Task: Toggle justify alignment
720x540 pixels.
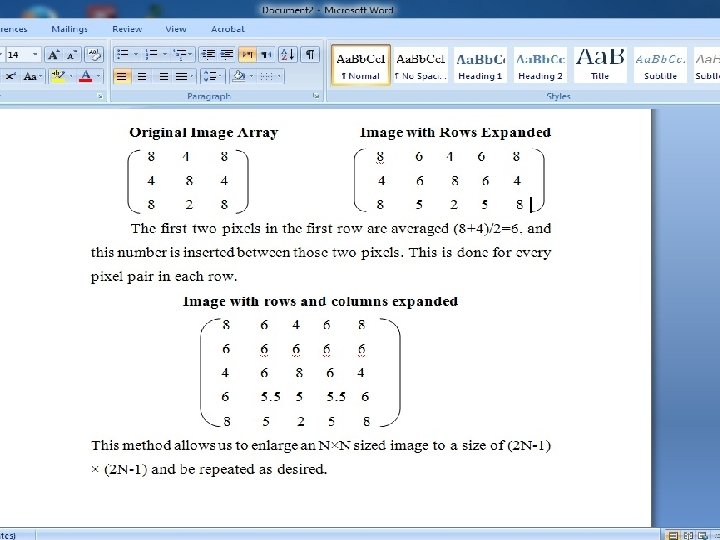Action: (182, 76)
